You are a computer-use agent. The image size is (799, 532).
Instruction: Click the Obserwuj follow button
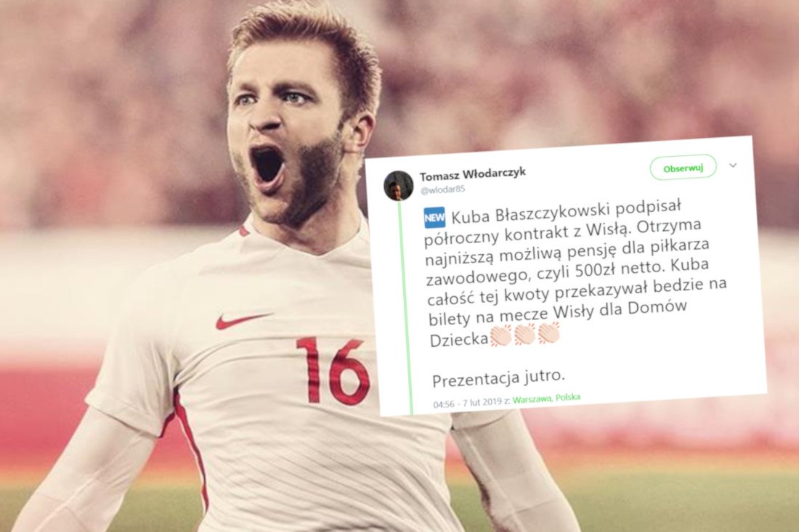(683, 168)
